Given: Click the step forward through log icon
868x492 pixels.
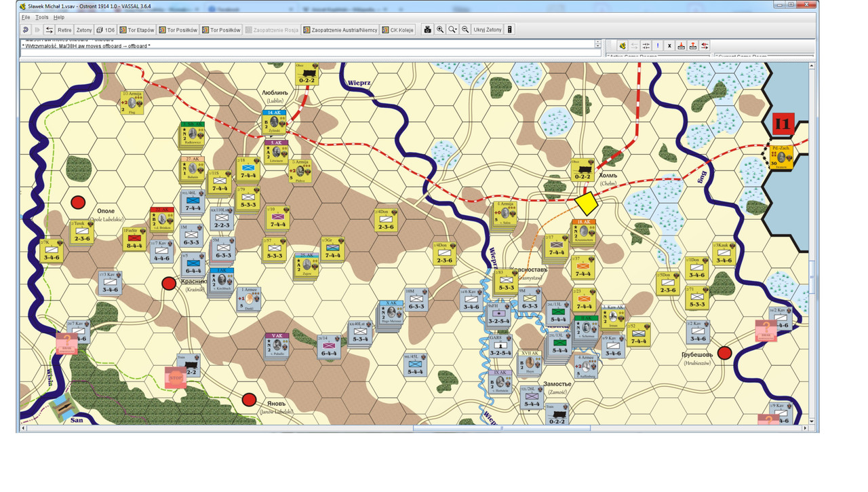Looking at the screenshot, I should [37, 30].
